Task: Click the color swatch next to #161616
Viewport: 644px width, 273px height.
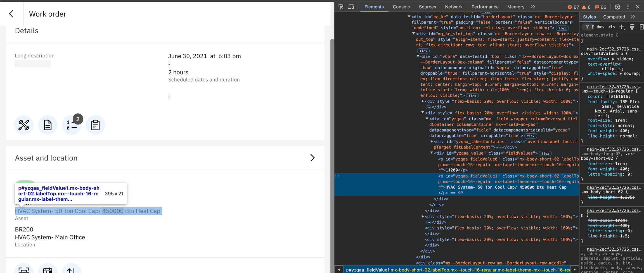Action: click(607, 96)
